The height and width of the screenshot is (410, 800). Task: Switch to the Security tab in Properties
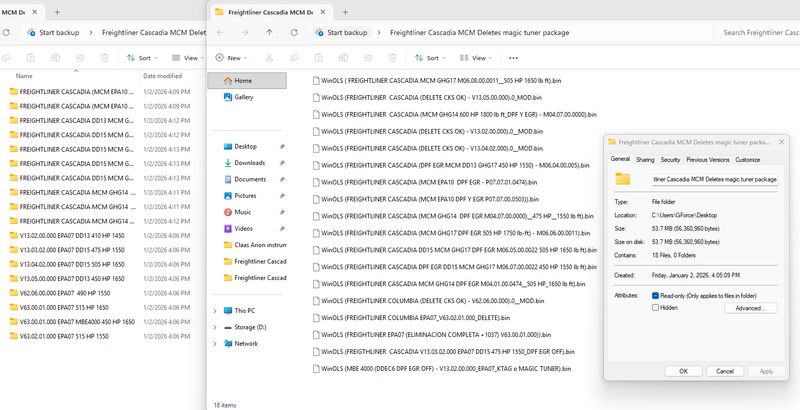[x=670, y=159]
